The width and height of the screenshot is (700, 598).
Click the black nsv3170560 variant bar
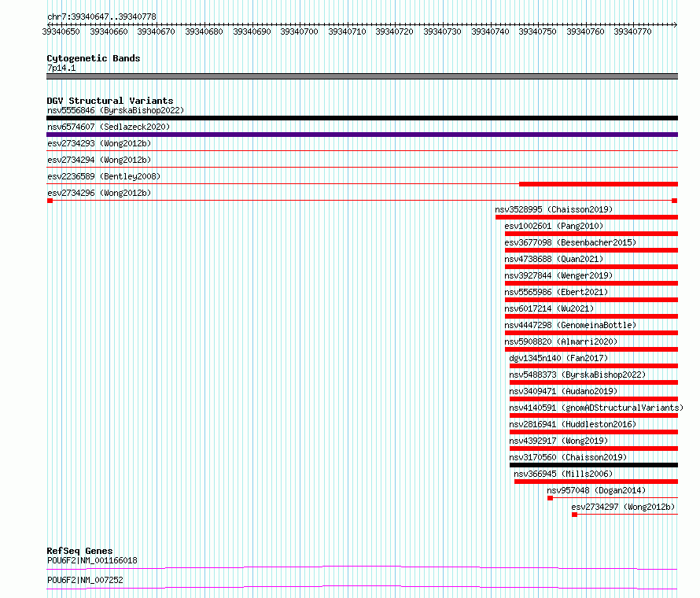(594, 465)
